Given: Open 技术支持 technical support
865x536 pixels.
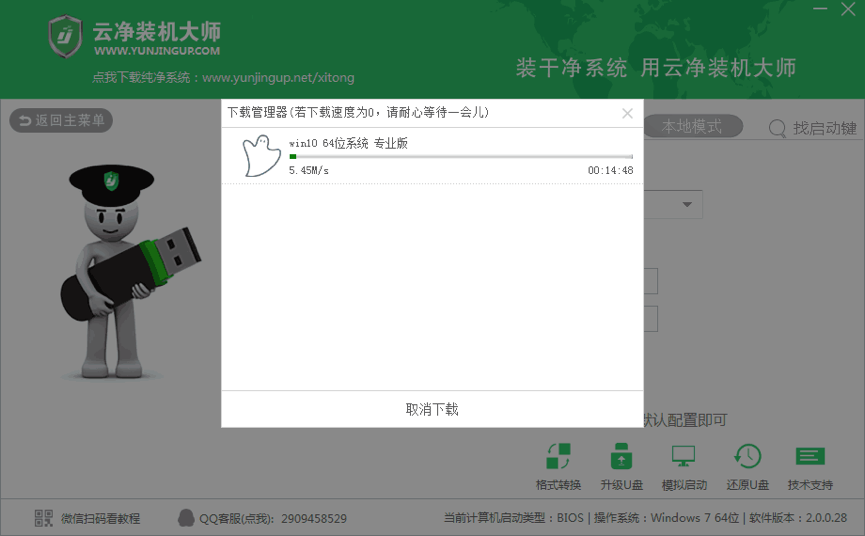Looking at the screenshot, I should (x=809, y=457).
